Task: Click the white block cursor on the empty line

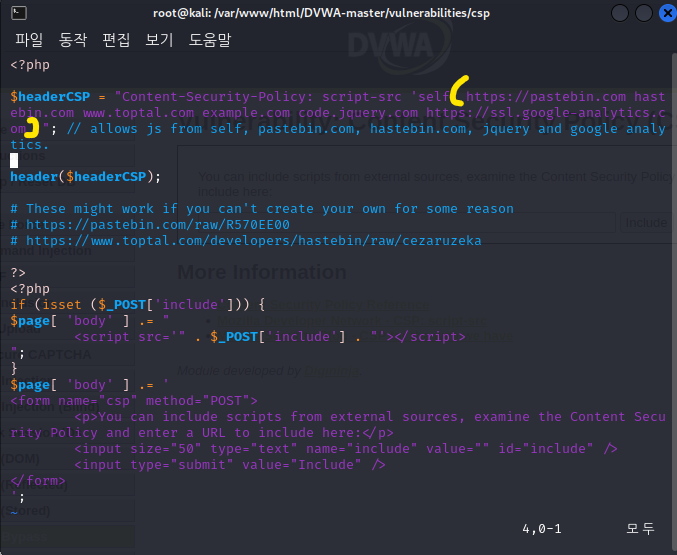Action: pyautogui.click(x=14, y=160)
